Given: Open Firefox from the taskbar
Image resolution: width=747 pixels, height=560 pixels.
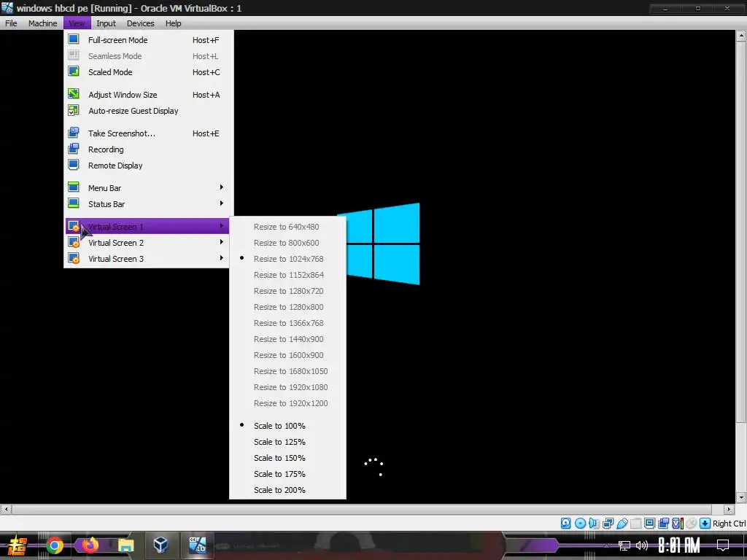Looking at the screenshot, I should (90, 545).
